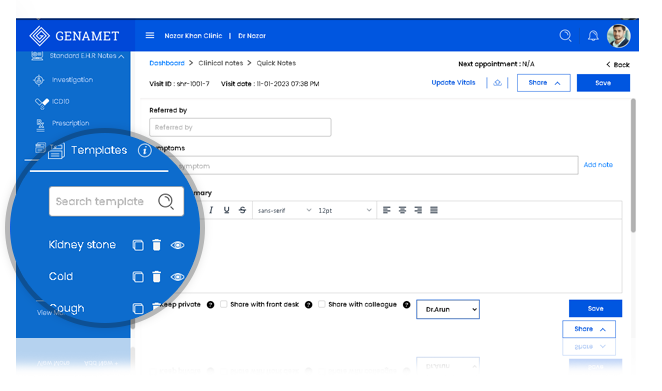Open the hamburger menu in header

tap(150, 35)
